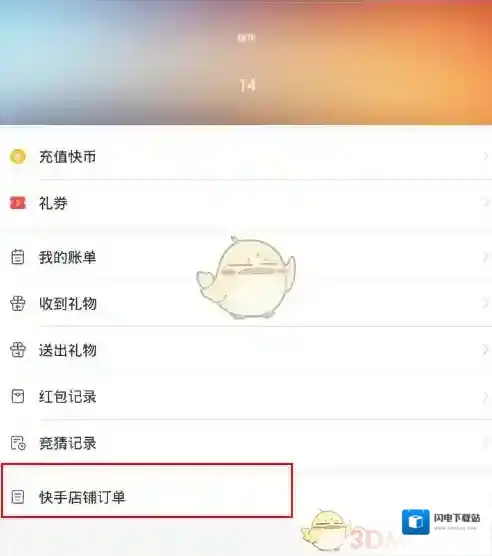
Task: Open the 送出礼物 text label
Action: [x=68, y=350]
